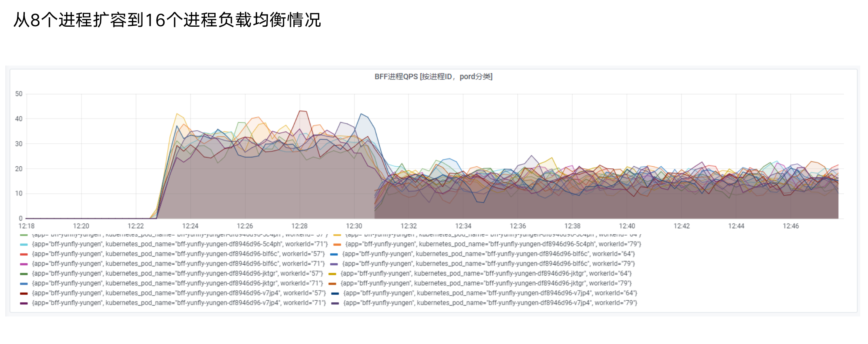868x344 pixels.
Task: Toggle series label blf6c workerId="79"
Action: 489,263
